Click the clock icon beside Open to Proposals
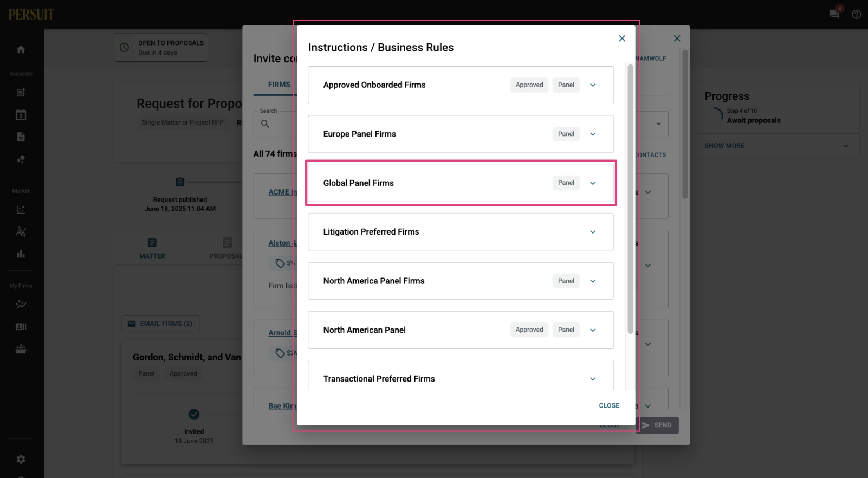 [x=124, y=47]
